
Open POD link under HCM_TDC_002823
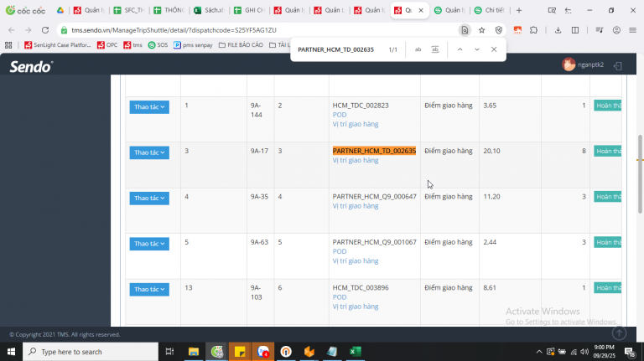[340, 115]
